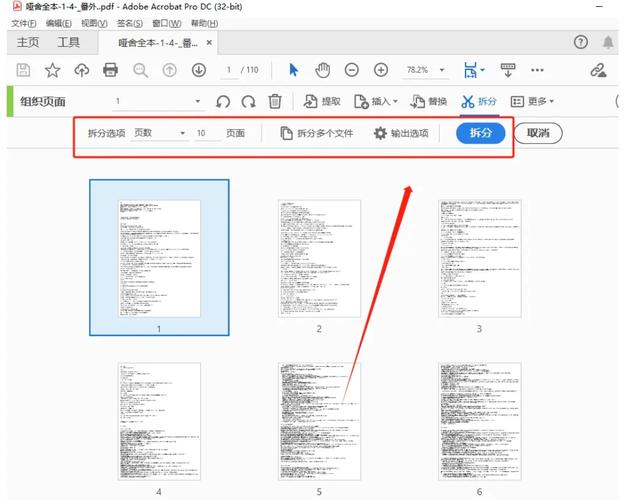The width and height of the screenshot is (640, 500).
Task: Bookmark the file with the star icon
Action: (53, 70)
